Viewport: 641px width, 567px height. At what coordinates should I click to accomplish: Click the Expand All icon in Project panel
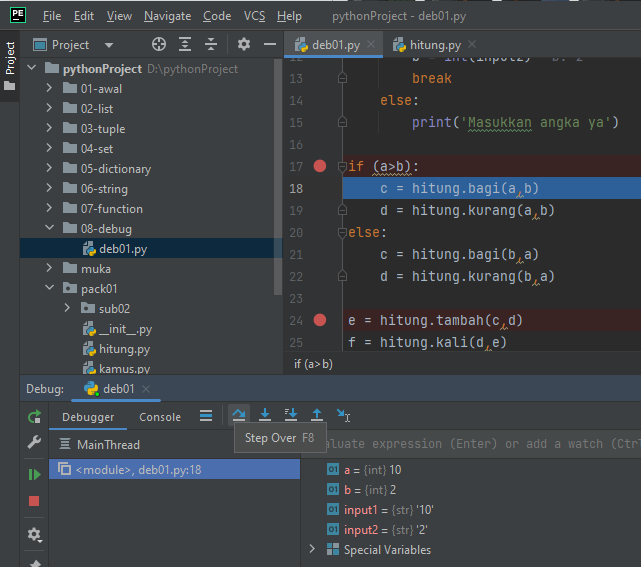[x=185, y=44]
